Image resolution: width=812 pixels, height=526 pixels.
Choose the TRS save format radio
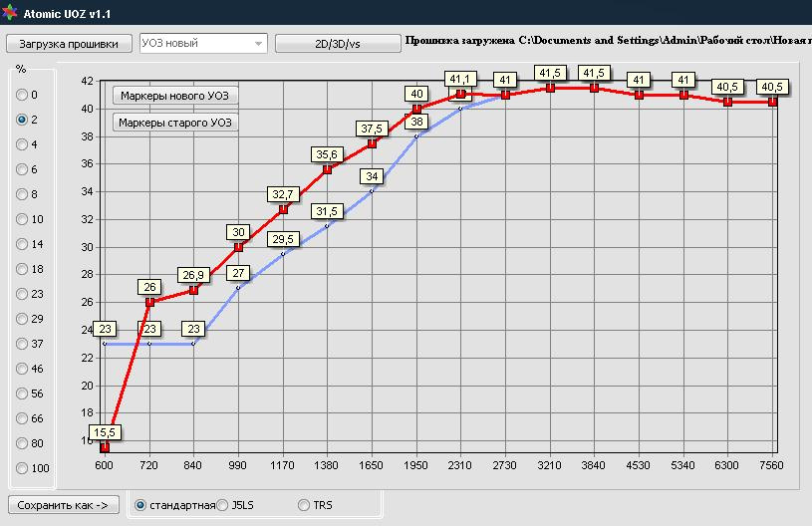tap(304, 505)
